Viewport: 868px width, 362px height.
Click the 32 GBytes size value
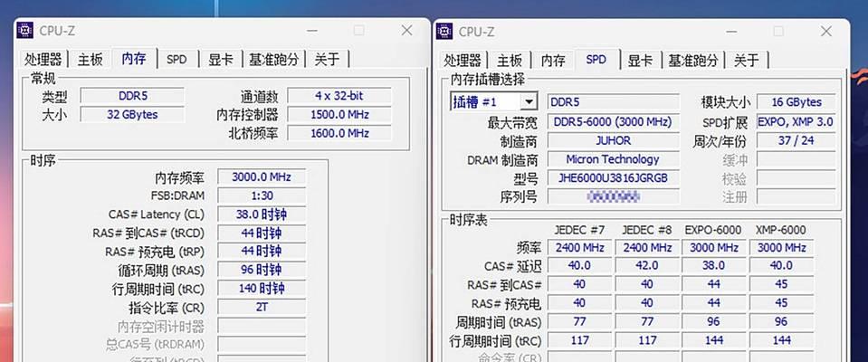132,115
